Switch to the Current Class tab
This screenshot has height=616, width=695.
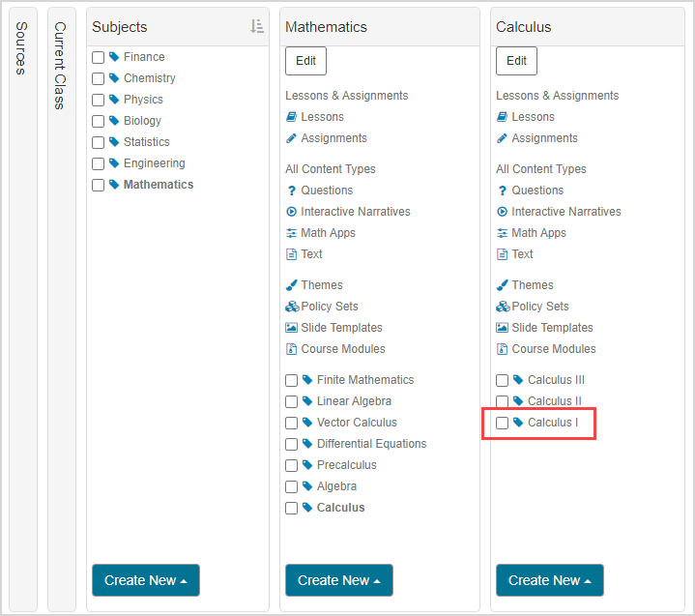pos(61,66)
